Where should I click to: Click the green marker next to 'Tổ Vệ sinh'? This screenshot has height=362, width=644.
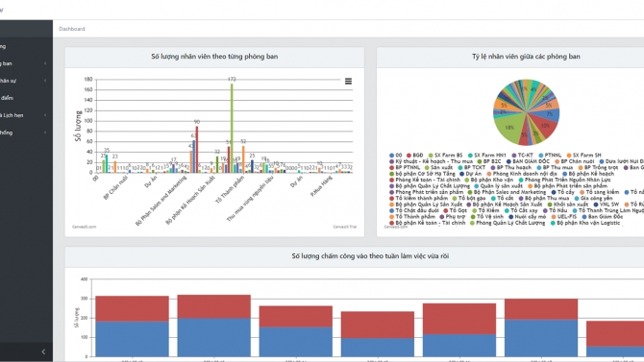pyautogui.click(x=473, y=217)
